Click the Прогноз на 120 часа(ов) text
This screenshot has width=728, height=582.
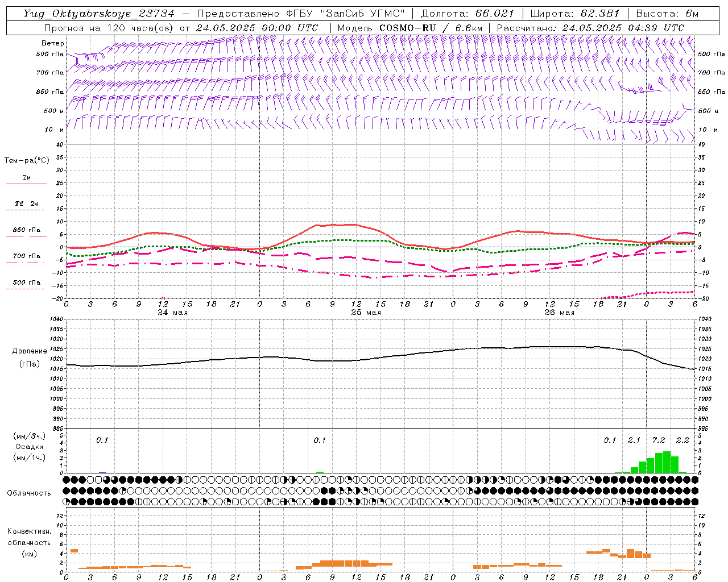coord(109,28)
